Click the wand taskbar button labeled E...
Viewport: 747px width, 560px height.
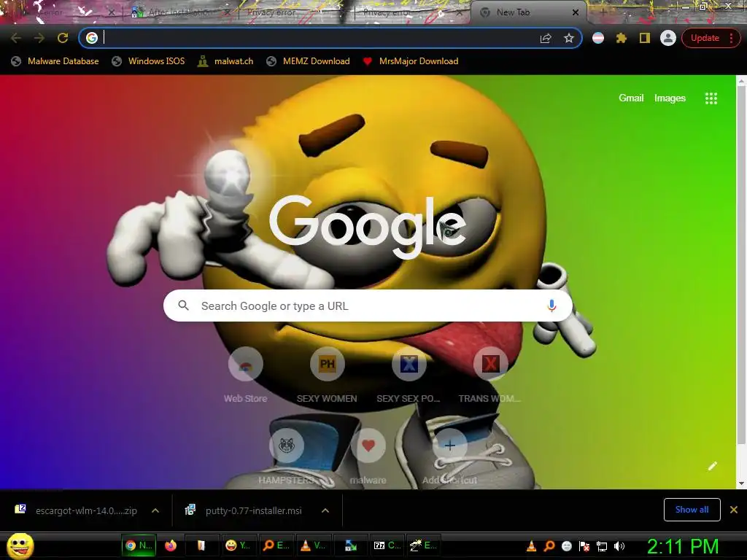(x=423, y=545)
